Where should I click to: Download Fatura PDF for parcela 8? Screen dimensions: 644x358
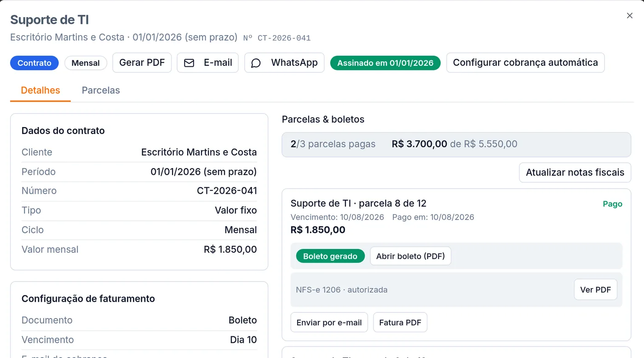pos(400,323)
